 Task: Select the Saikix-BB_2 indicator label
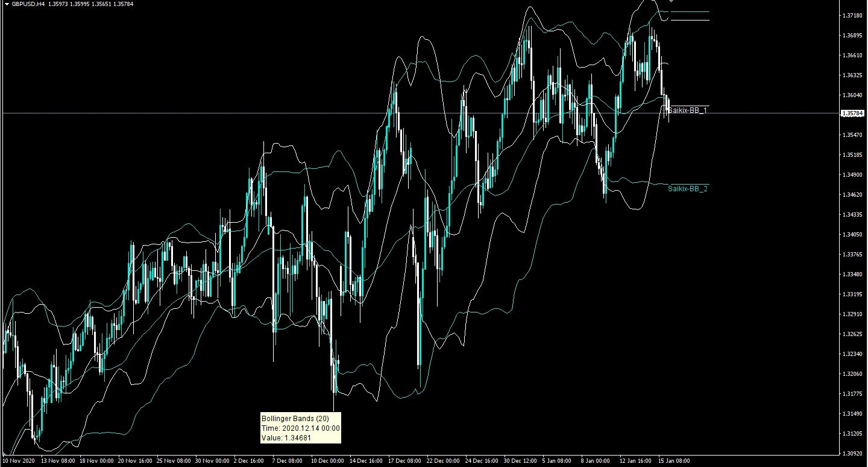pyautogui.click(x=688, y=189)
